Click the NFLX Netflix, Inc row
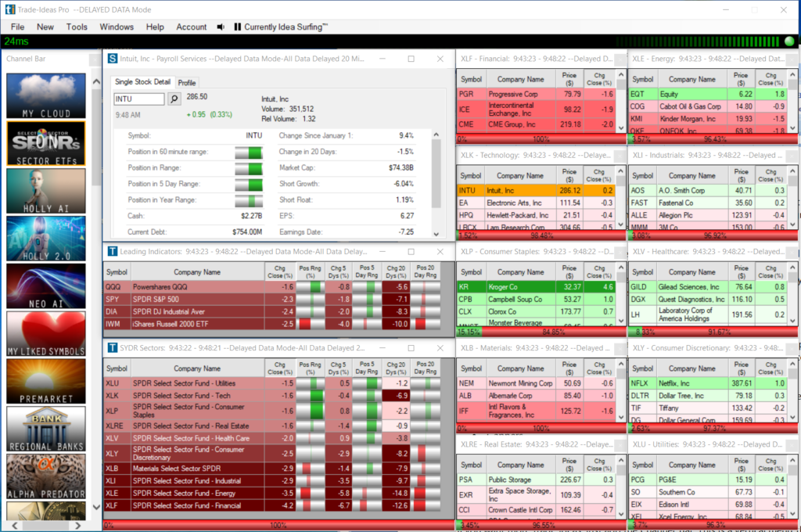801x532 pixels. pos(708,383)
